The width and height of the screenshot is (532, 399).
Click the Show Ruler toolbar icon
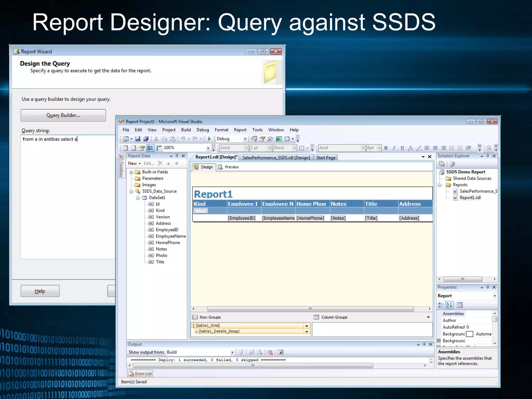click(x=159, y=148)
